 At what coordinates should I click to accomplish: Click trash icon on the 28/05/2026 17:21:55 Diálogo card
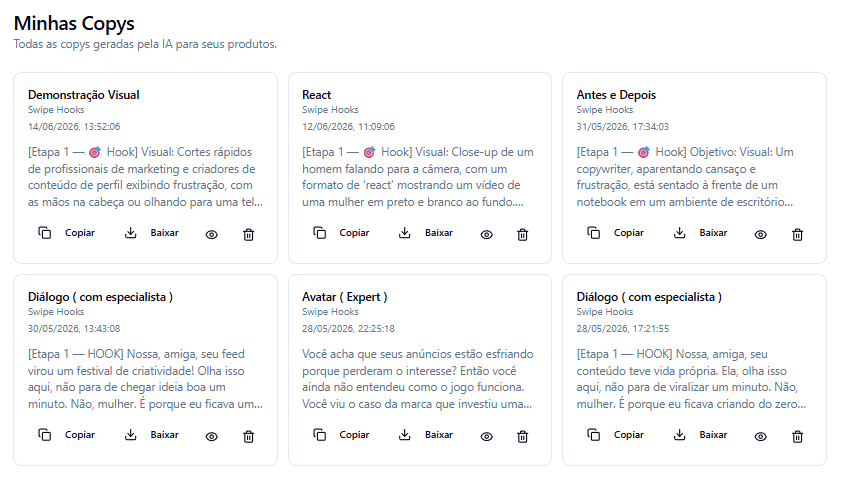point(797,436)
